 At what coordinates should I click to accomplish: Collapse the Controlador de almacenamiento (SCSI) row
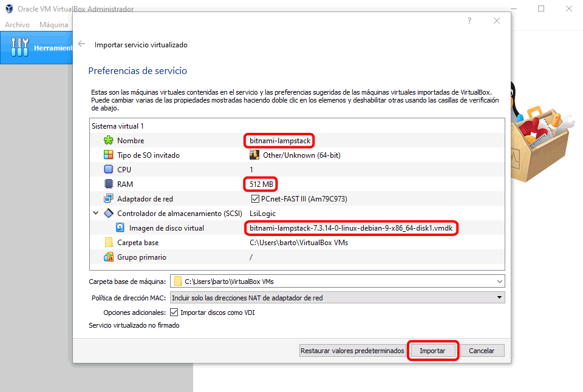click(x=95, y=213)
